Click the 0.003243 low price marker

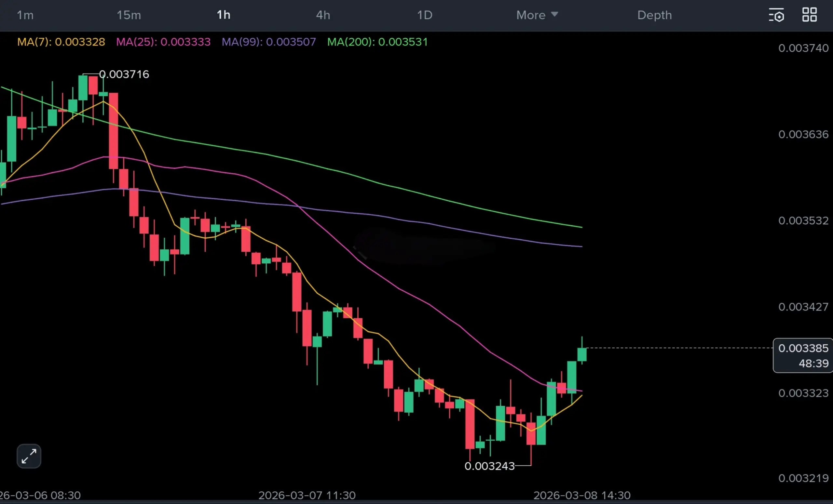click(489, 466)
